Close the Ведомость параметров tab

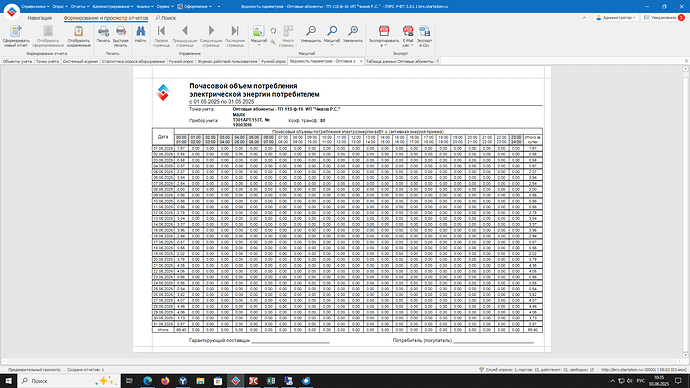click(361, 62)
